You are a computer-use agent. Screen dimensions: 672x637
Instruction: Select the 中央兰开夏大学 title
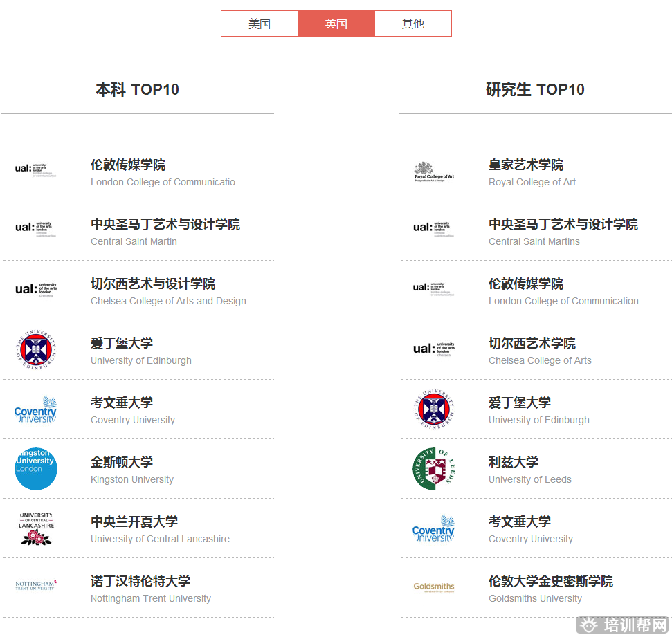point(134,521)
